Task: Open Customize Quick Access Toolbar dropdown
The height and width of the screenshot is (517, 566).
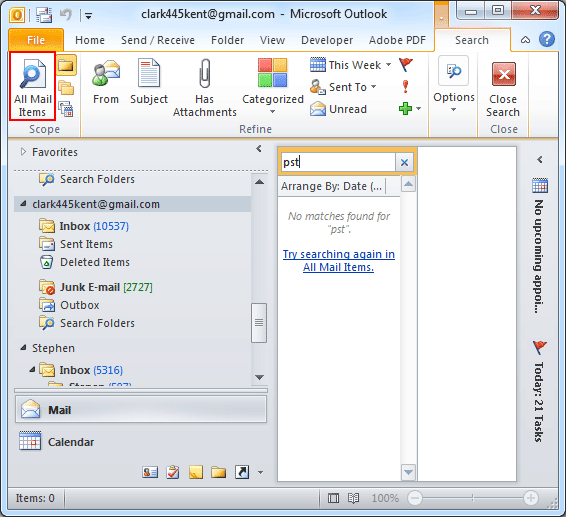Action: point(88,16)
